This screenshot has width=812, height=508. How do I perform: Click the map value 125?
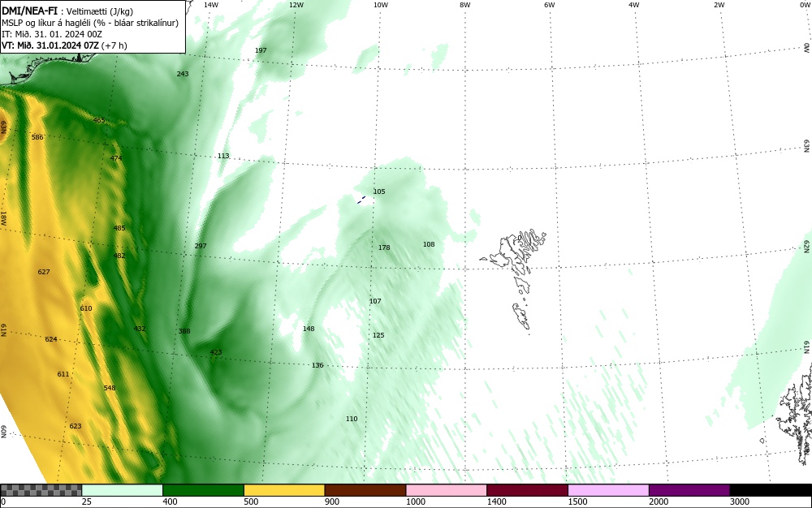click(378, 335)
